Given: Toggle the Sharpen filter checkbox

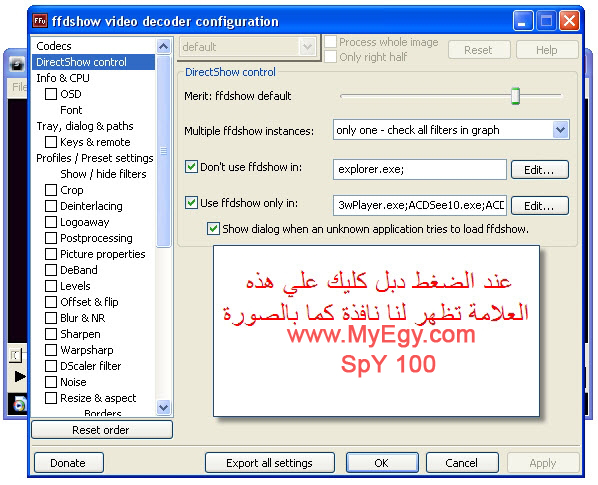Looking at the screenshot, I should point(51,334).
